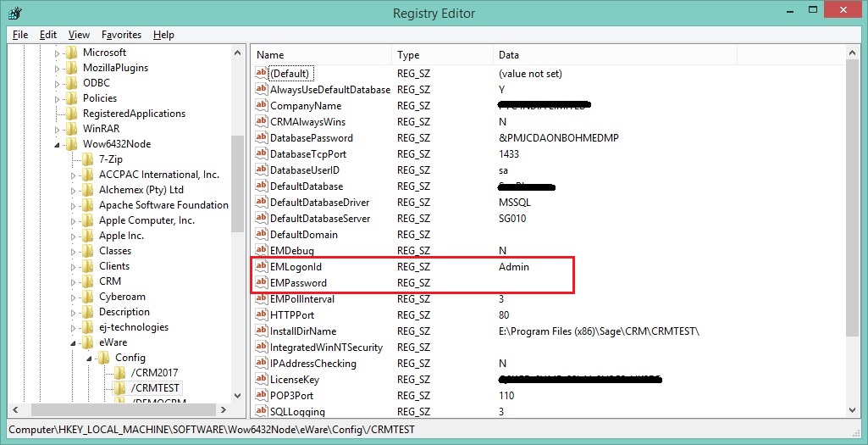868x445 pixels.
Task: Sort values by the Name column header
Action: 320,55
